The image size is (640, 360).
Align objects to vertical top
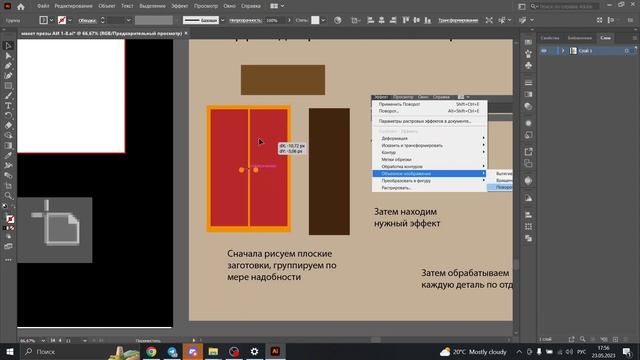coord(406,20)
